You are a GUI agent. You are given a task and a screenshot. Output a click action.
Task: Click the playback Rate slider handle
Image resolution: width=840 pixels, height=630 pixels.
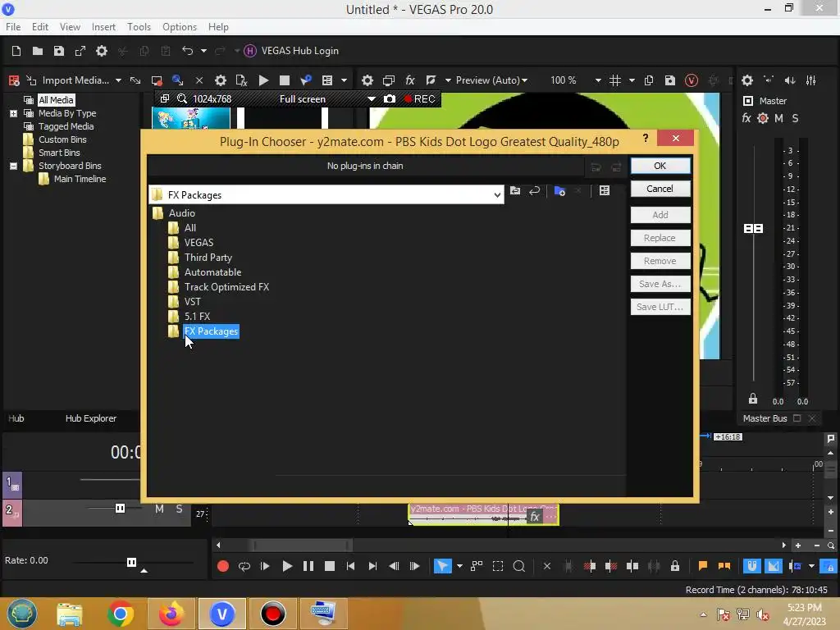click(x=131, y=562)
